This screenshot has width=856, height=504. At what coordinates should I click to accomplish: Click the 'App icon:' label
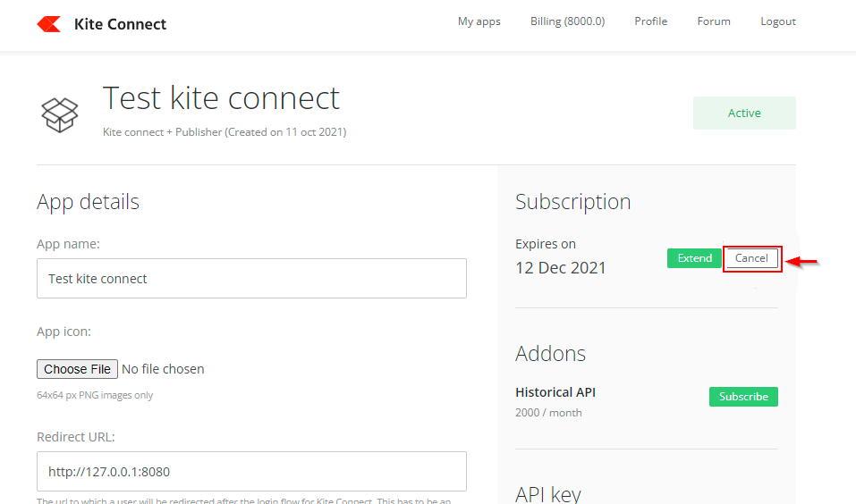click(64, 332)
